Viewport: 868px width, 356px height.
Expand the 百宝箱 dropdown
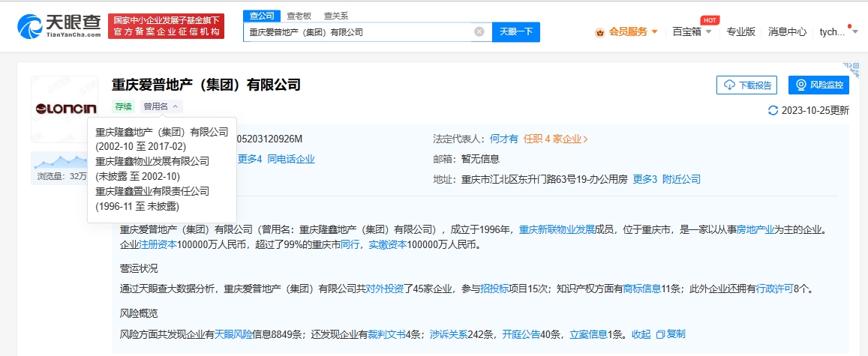click(692, 31)
